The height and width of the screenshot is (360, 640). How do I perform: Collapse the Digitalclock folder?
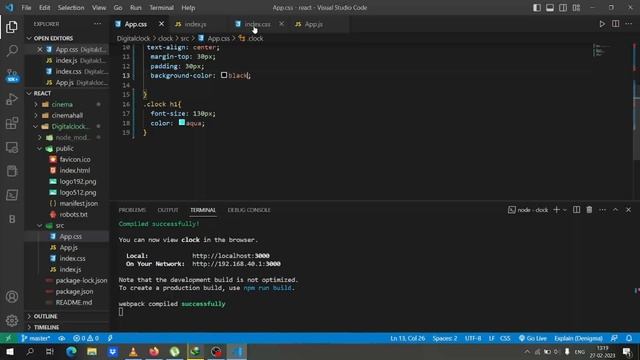(36, 127)
